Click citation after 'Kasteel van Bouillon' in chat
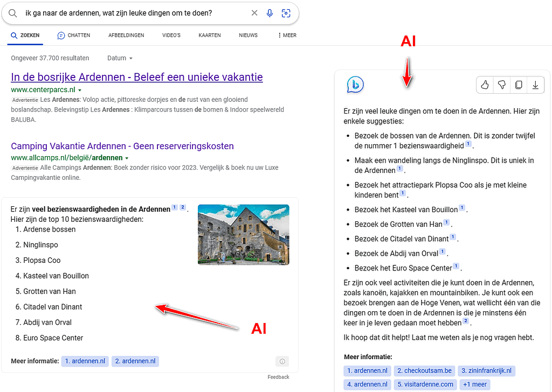 (x=462, y=207)
